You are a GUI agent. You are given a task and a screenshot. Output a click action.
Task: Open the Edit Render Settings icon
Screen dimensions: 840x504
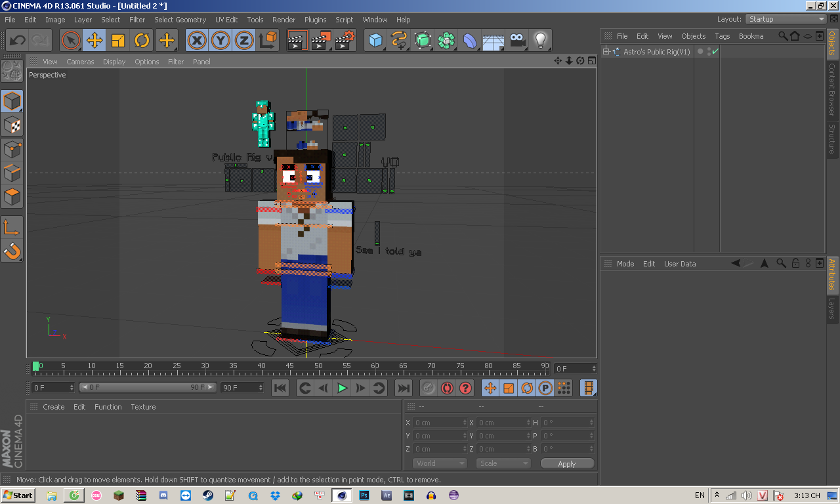(345, 41)
